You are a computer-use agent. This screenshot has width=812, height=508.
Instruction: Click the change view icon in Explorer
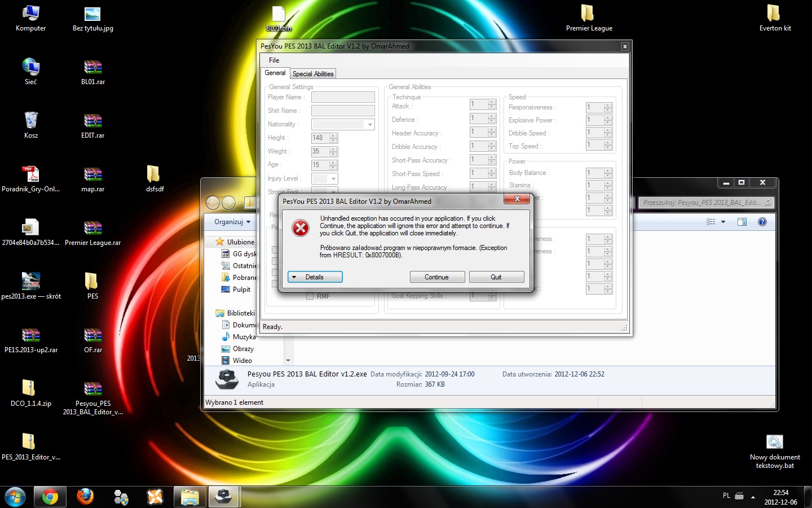[711, 222]
